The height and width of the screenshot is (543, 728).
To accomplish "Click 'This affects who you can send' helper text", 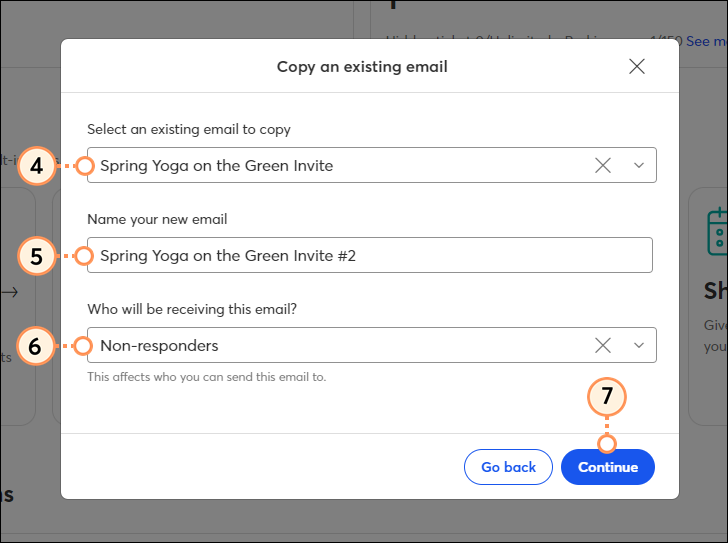I will click(207, 377).
